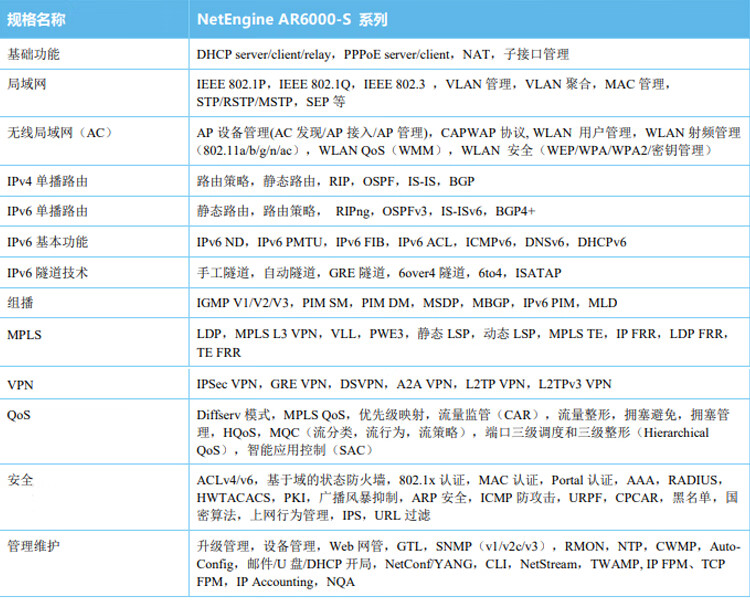Select the 局域网 row label
Viewport: 750px width, 610px height.
click(x=26, y=85)
